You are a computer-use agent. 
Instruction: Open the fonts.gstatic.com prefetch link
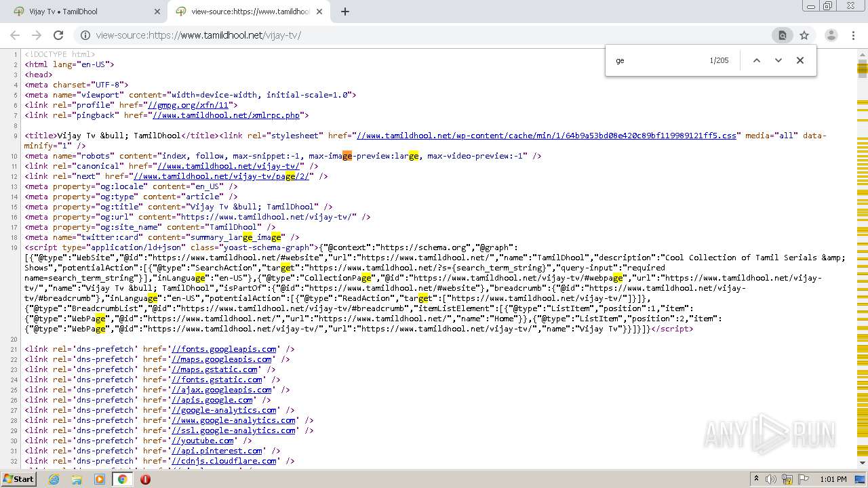[x=216, y=380]
